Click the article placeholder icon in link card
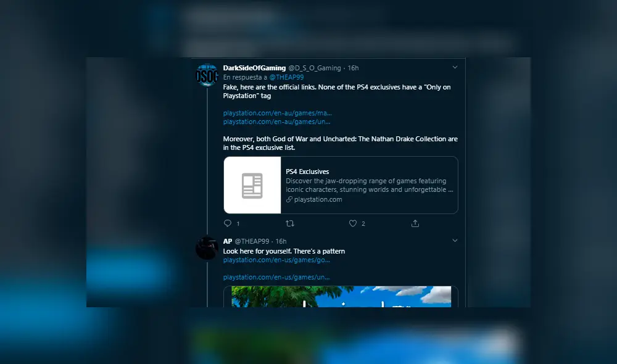 252,185
